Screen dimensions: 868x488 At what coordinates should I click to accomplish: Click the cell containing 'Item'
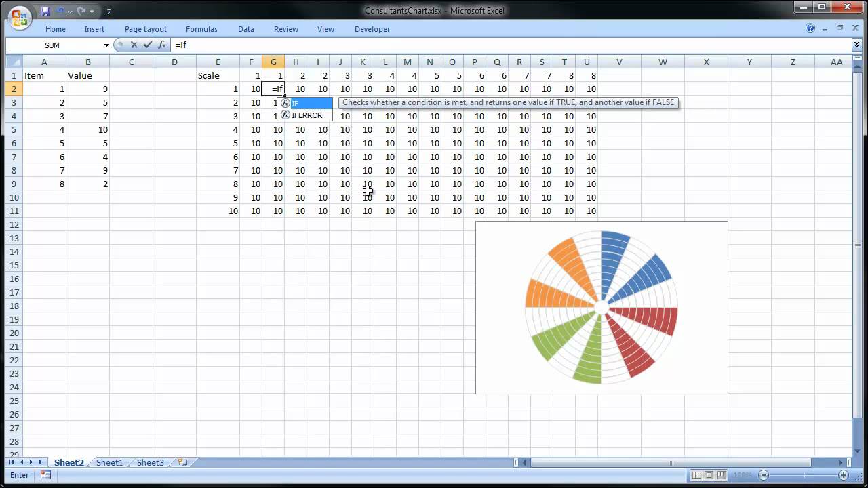pos(44,75)
